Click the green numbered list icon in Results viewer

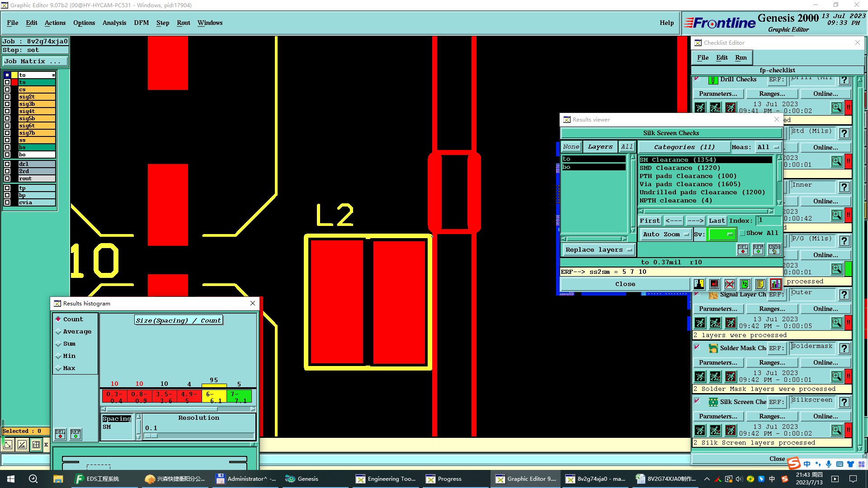pos(745,284)
